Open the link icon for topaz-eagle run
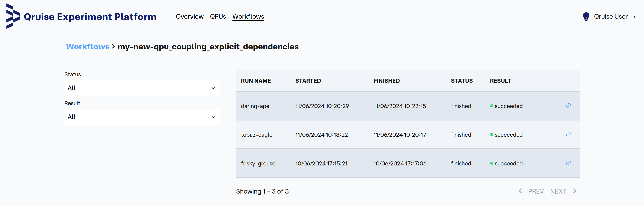The height and width of the screenshot is (206, 644). pos(568,134)
